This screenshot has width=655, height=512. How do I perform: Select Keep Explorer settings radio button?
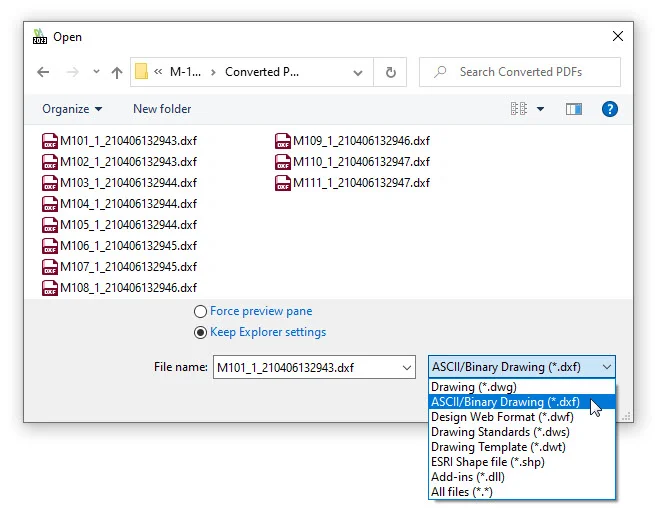(201, 332)
